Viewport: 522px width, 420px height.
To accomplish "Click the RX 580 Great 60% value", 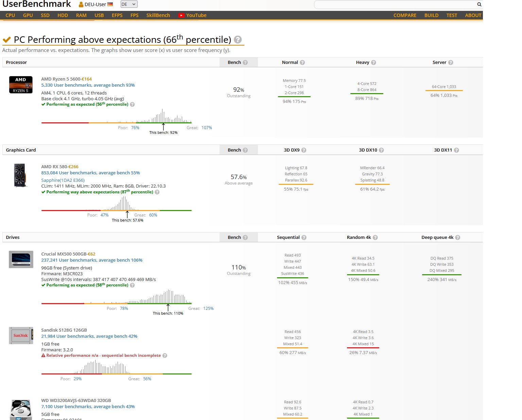I will pos(153,215).
